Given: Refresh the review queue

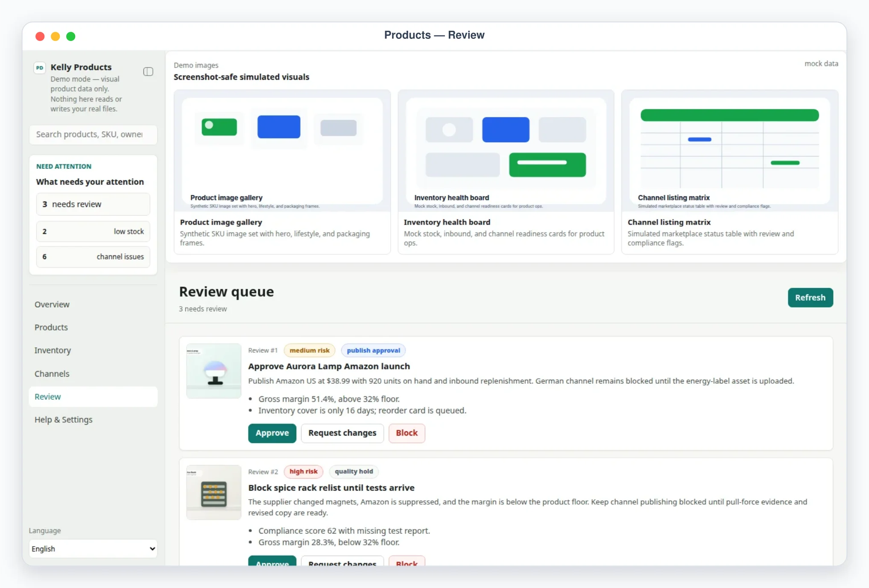Looking at the screenshot, I should pos(810,298).
